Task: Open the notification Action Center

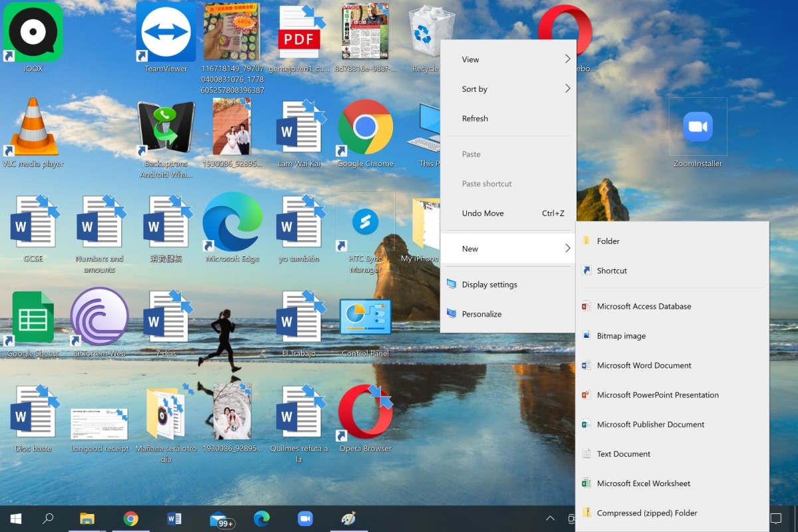Action: pyautogui.click(x=775, y=519)
